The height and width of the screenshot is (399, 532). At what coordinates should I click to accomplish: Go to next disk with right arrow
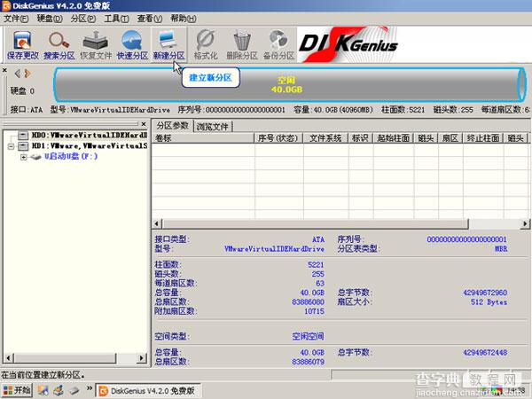tap(27, 73)
